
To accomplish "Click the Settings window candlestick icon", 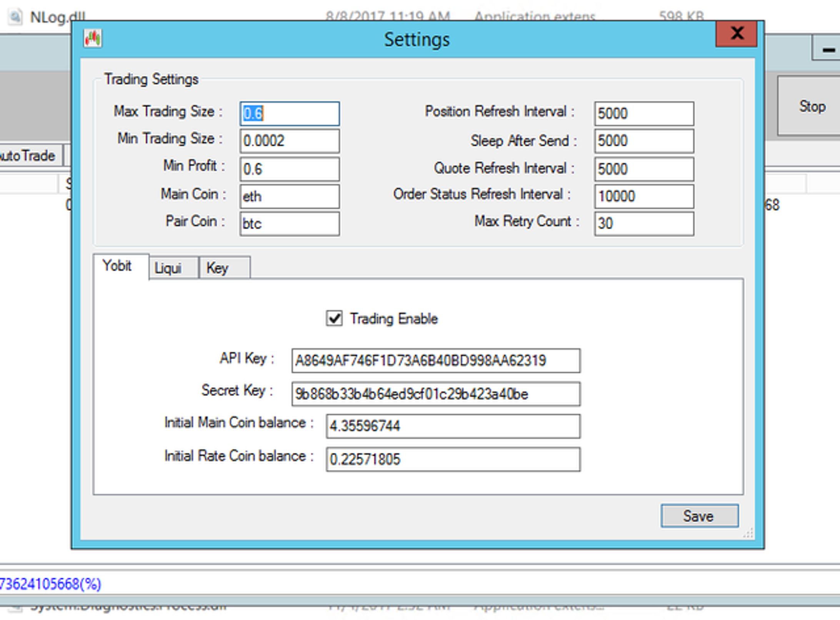I will pyautogui.click(x=93, y=38).
